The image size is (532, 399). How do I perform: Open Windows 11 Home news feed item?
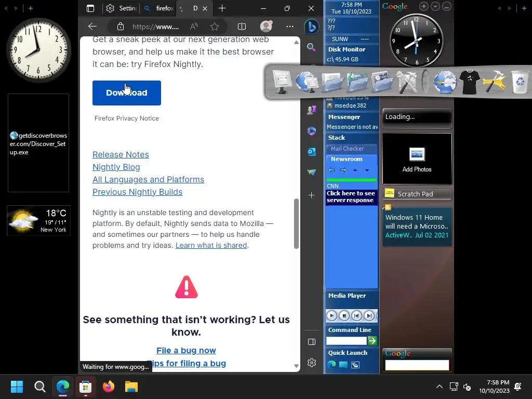click(x=417, y=226)
